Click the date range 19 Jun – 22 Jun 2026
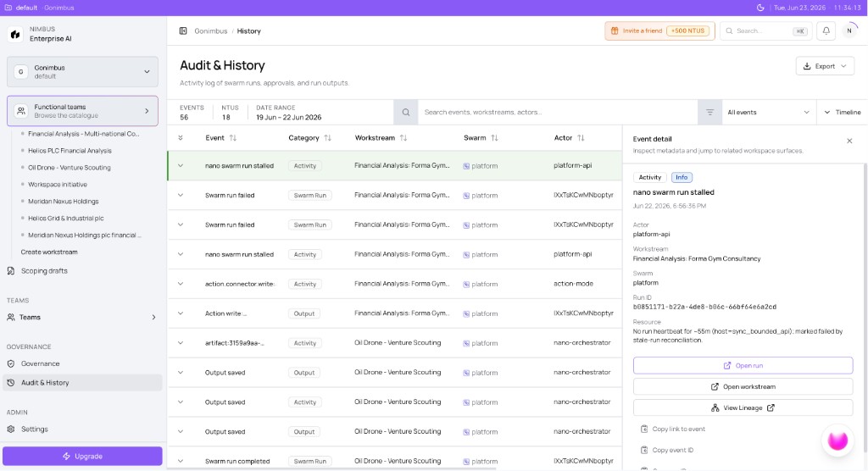 point(288,118)
